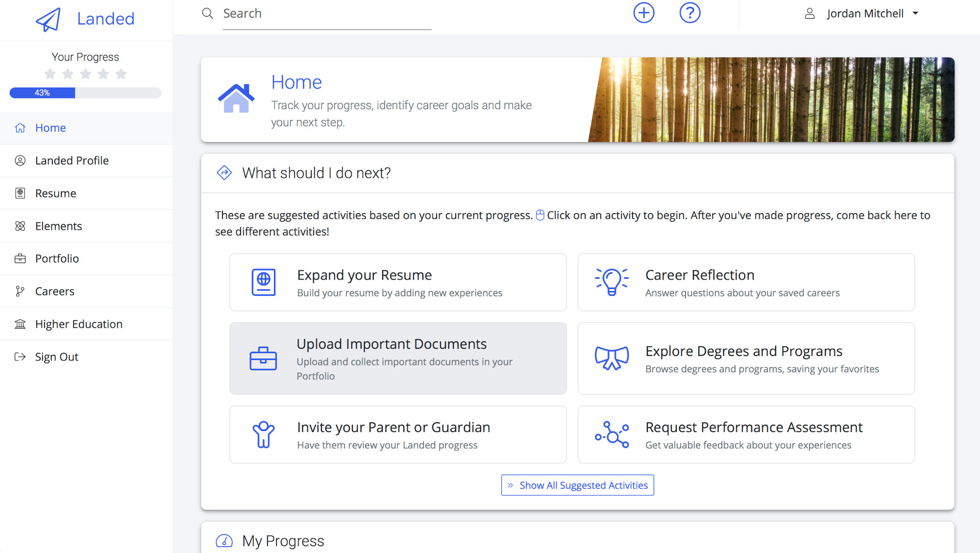Expand the Jordan Mitchell account dropdown arrow
980x553 pixels.
(915, 14)
